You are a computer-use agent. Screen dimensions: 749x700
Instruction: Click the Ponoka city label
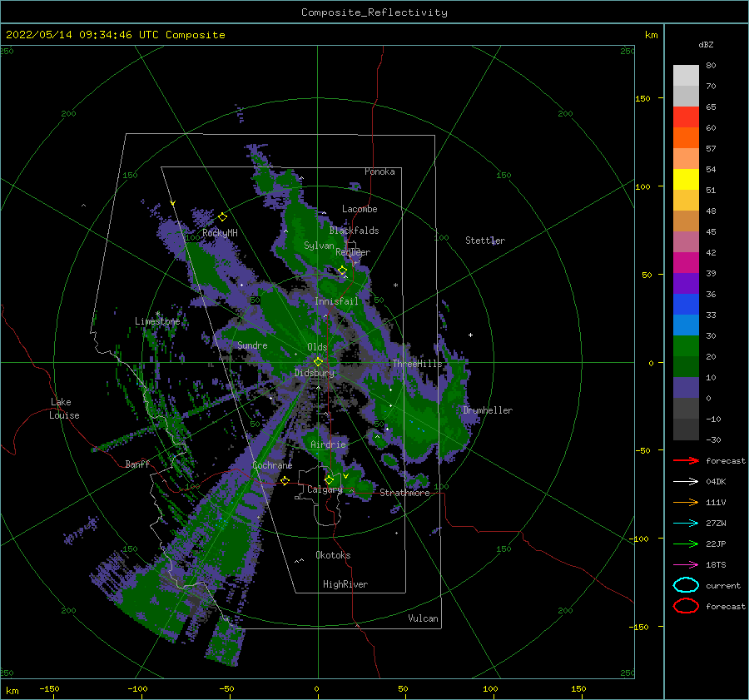coord(379,171)
